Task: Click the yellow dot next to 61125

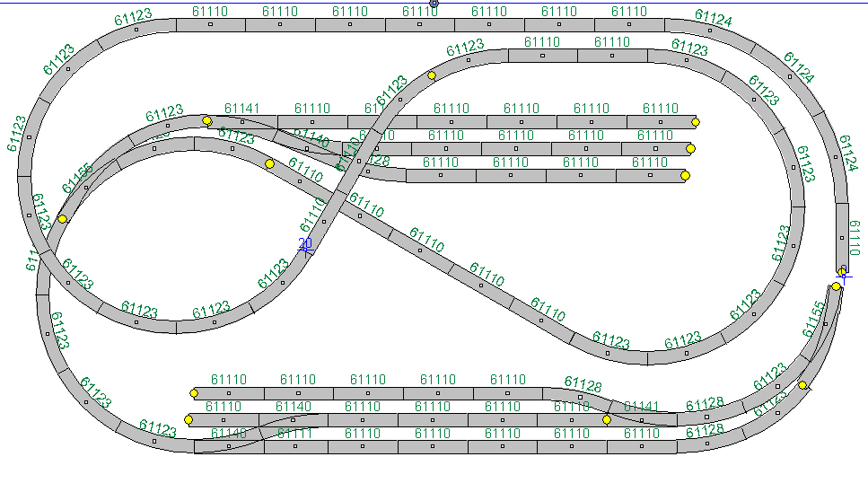Action: (802, 385)
